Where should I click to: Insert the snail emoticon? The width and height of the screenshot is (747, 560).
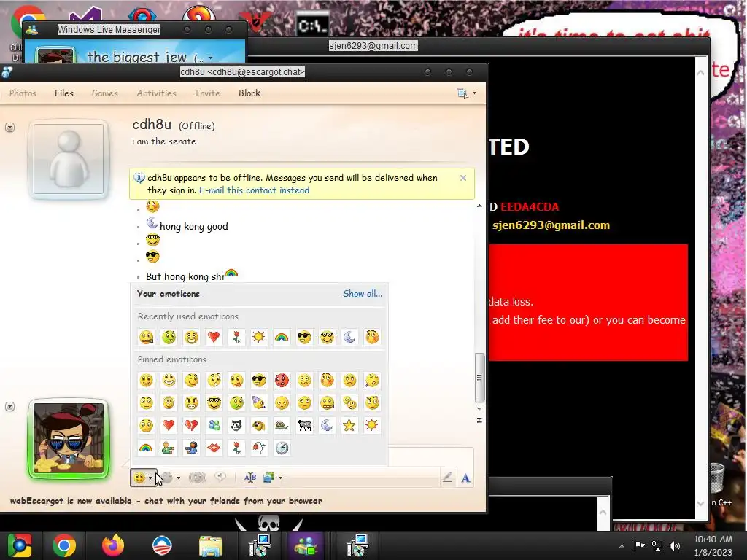pos(282,425)
